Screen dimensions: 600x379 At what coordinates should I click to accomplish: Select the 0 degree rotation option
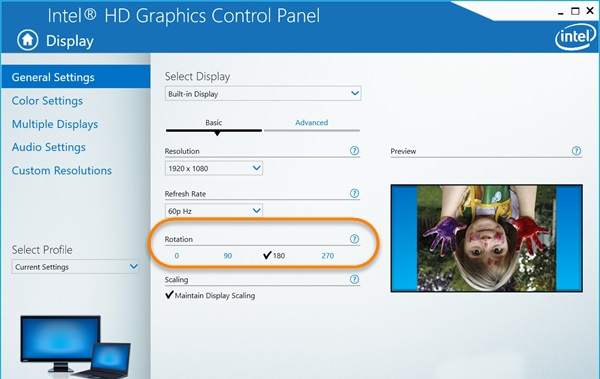pyautogui.click(x=176, y=256)
